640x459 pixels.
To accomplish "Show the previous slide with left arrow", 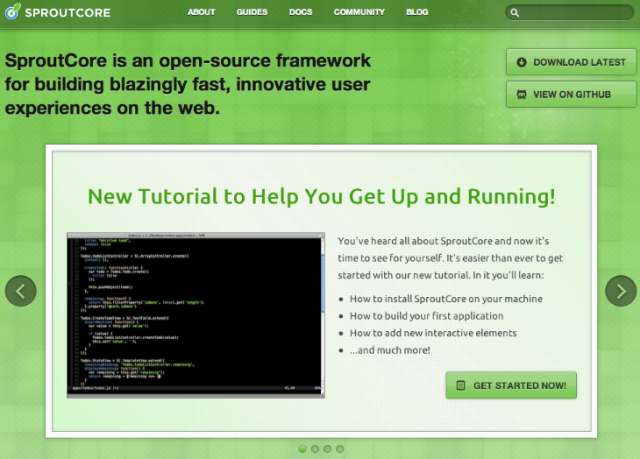I will coord(21,291).
